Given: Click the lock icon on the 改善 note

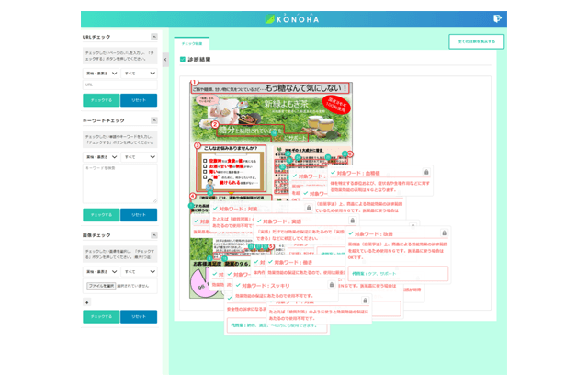Looking at the screenshot, I should (444, 233).
